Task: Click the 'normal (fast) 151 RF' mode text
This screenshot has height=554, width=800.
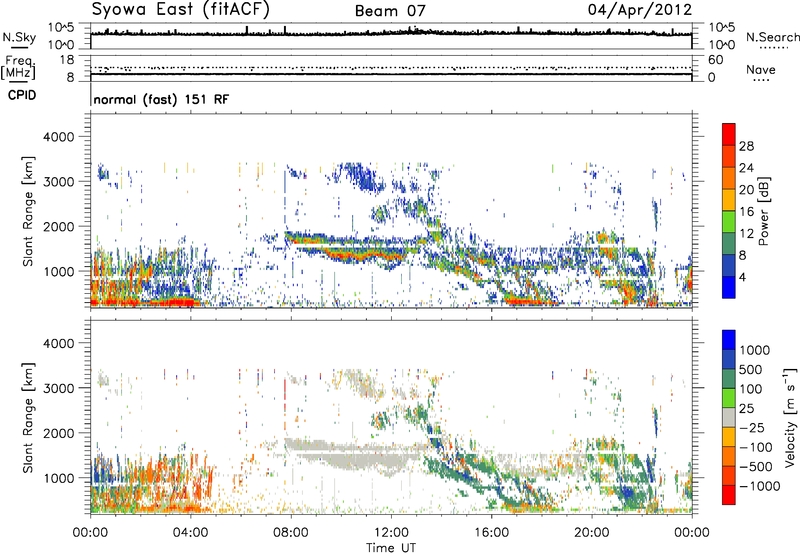Action: click(161, 99)
